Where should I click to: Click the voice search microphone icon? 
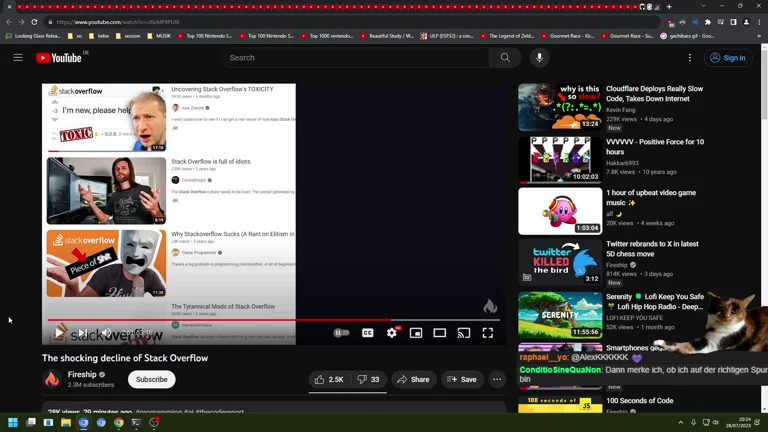click(539, 58)
